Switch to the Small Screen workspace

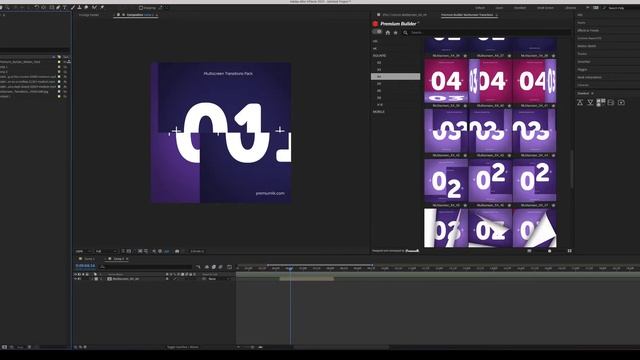point(545,8)
